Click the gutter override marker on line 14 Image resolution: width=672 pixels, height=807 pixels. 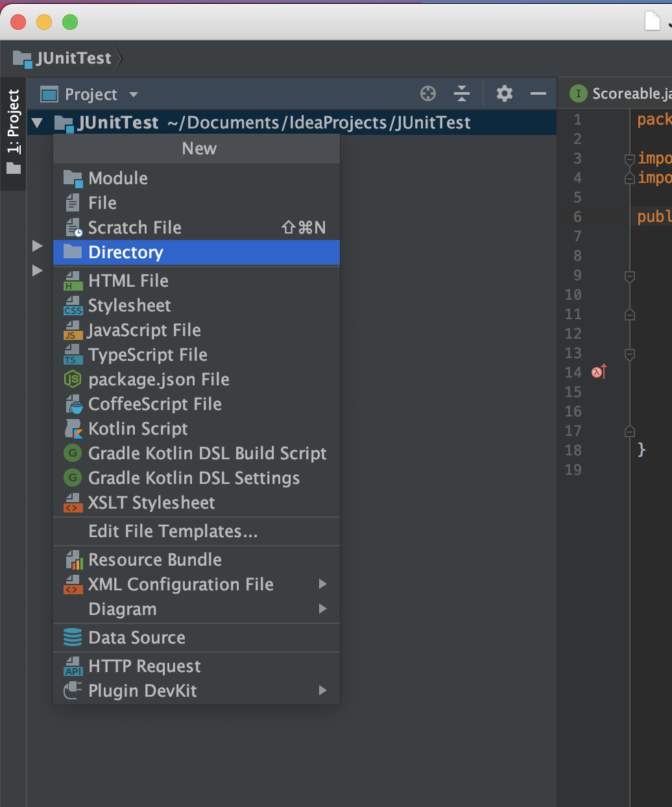click(599, 372)
